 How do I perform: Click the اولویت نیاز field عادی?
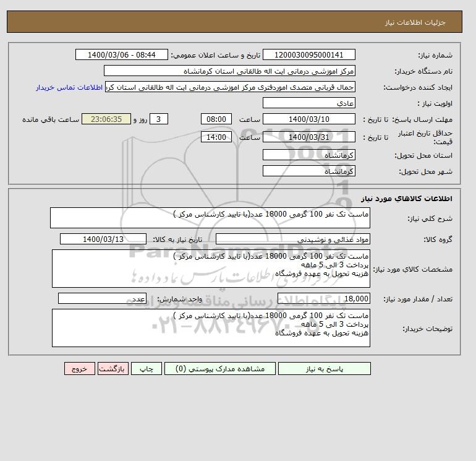coord(308,103)
